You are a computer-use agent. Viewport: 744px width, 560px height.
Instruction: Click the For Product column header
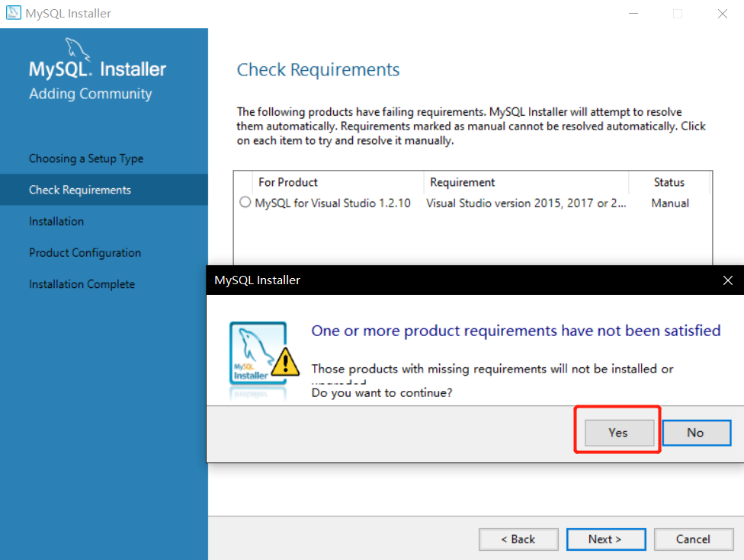click(338, 182)
